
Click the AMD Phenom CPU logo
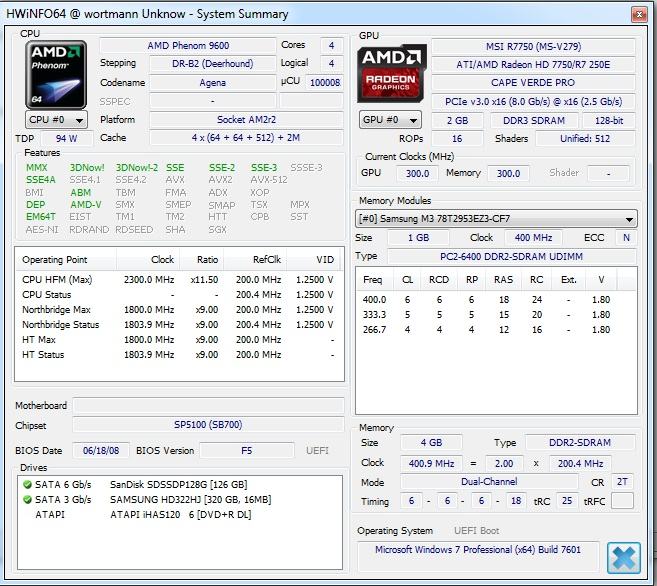56,75
